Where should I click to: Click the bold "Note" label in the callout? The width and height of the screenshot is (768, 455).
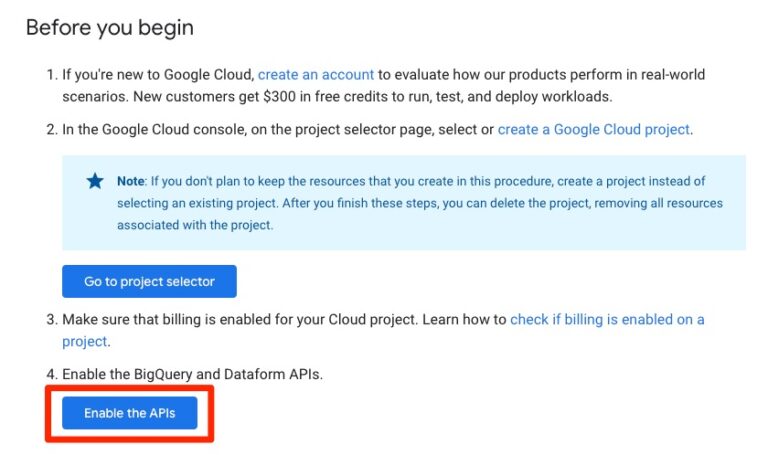(x=131, y=181)
